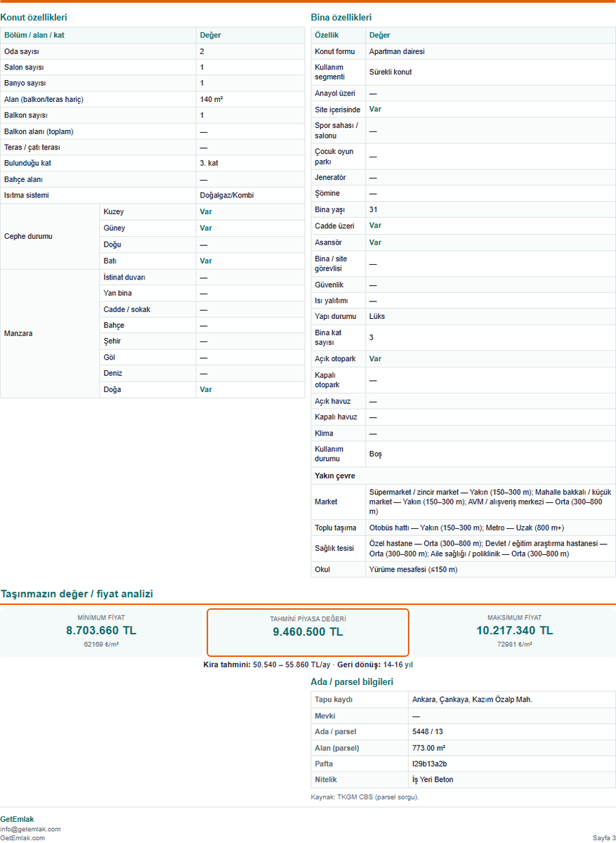The image size is (616, 843).
Task: Click the 'Banyo sayısı' row label
Action: (25, 83)
